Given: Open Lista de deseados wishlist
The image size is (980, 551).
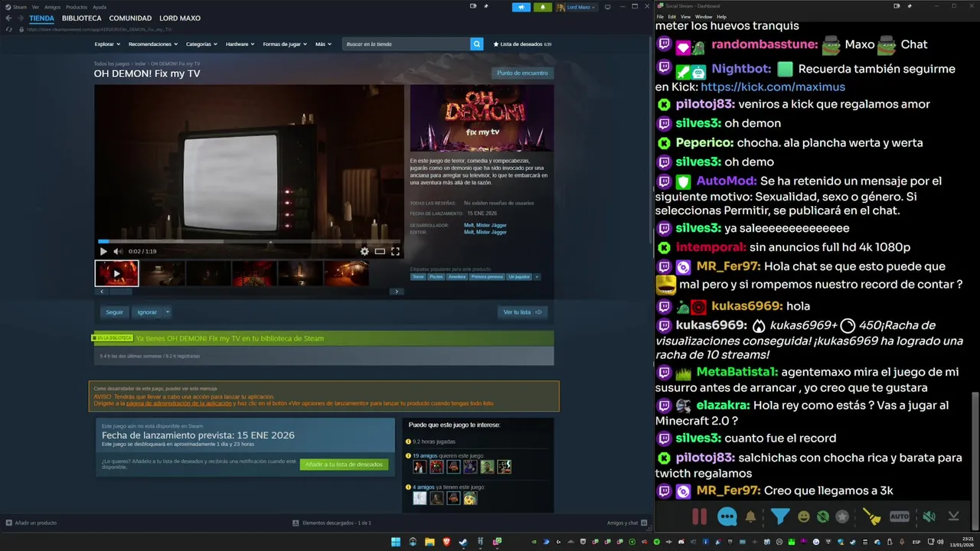Looking at the screenshot, I should point(522,44).
